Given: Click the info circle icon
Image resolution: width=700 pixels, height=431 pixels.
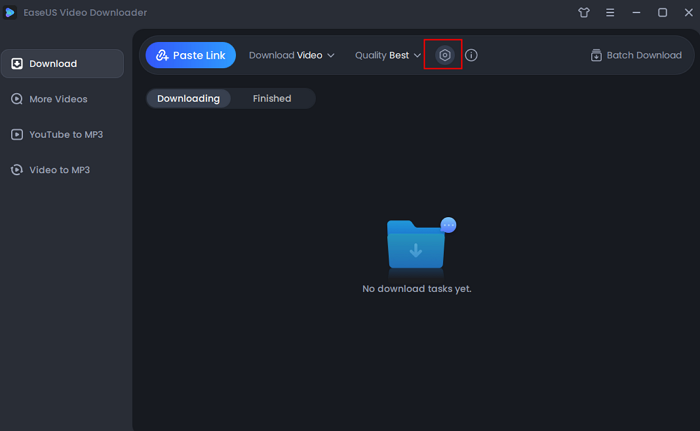Looking at the screenshot, I should [x=472, y=55].
